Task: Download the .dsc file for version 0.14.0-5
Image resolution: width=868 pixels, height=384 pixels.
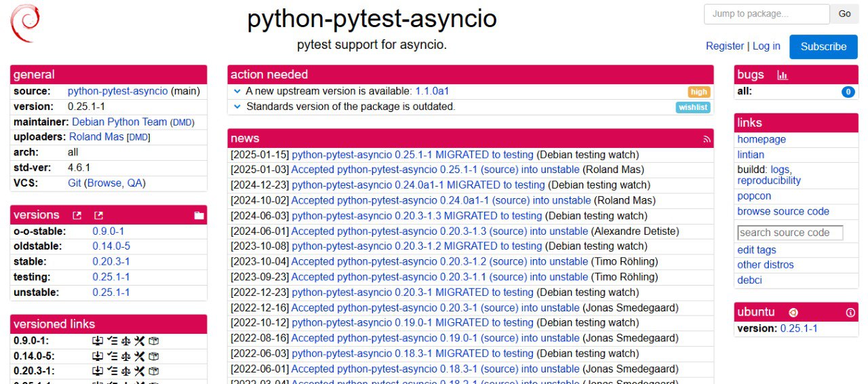Action: tap(98, 356)
